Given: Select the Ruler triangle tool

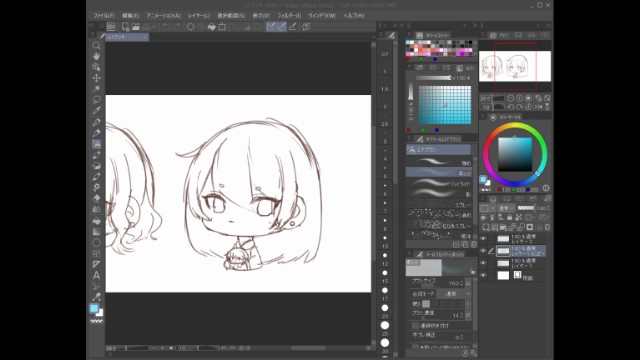Looking at the screenshot, I should pos(96,265).
